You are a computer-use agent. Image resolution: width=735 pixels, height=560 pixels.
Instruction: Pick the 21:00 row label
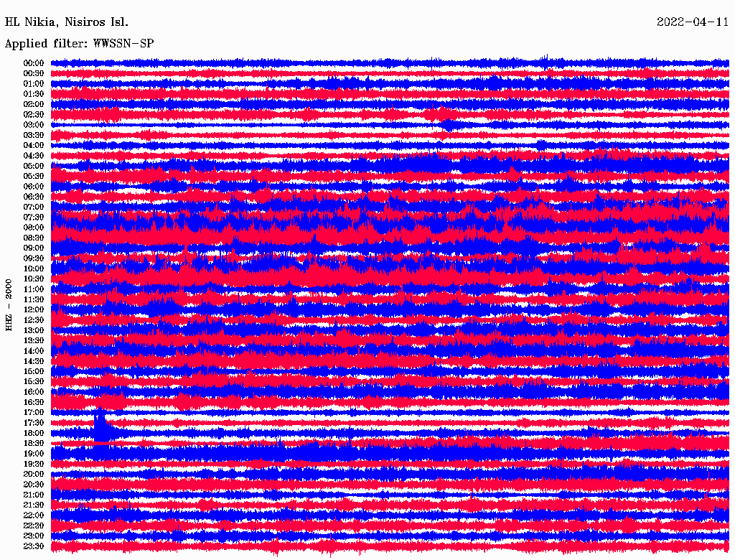pyautogui.click(x=34, y=495)
